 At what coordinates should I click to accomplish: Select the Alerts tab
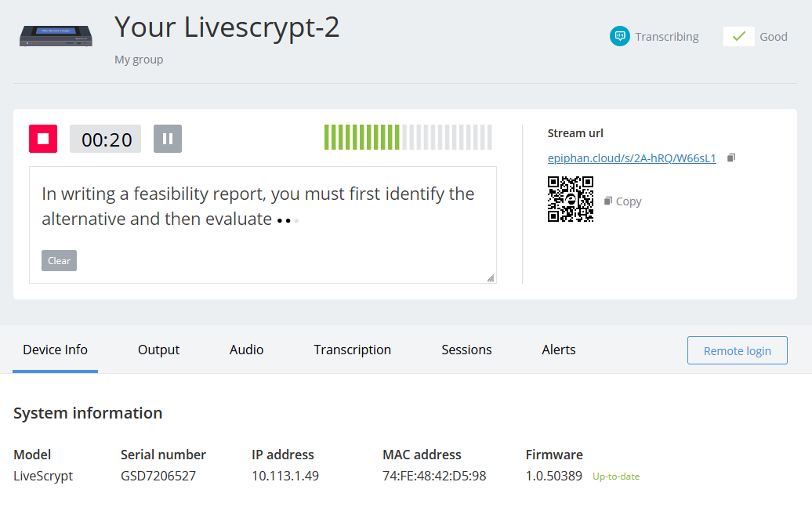point(558,350)
